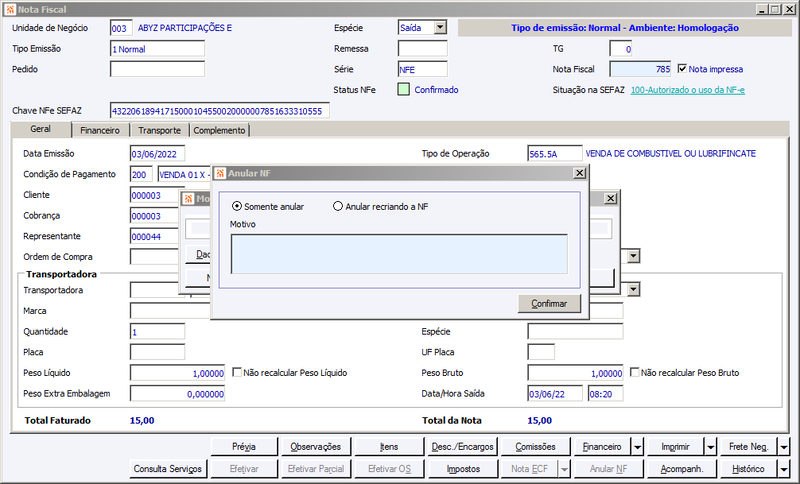Select the Somente anular radio option

(237, 206)
